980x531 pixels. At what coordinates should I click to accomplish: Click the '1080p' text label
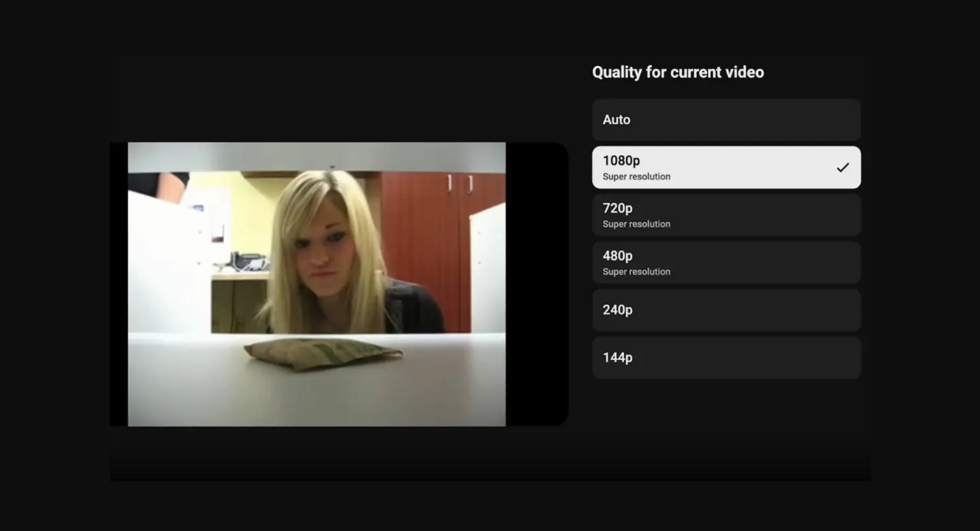tap(621, 161)
